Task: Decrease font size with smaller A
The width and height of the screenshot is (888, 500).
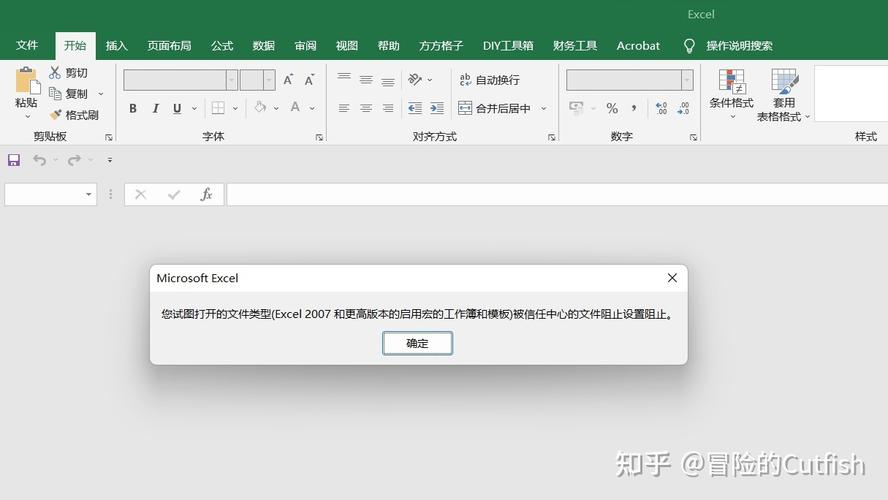Action: point(309,80)
